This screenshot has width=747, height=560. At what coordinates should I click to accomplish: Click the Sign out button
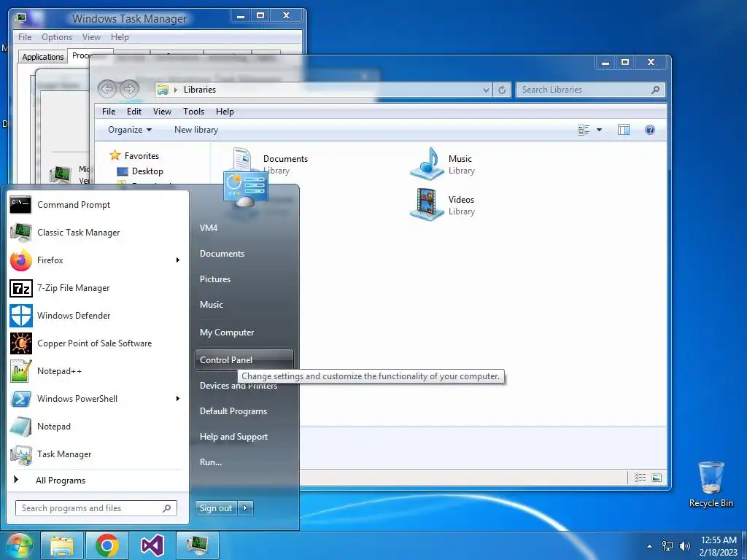coord(216,508)
